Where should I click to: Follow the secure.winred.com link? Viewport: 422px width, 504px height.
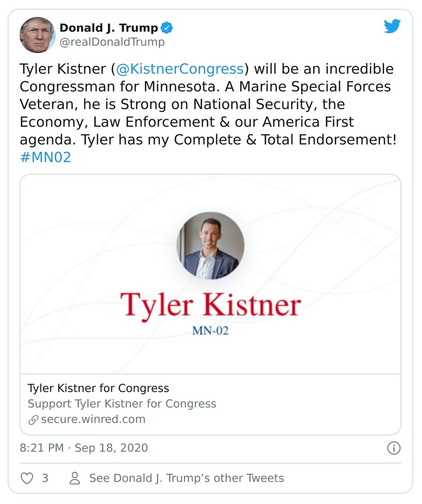tap(93, 420)
